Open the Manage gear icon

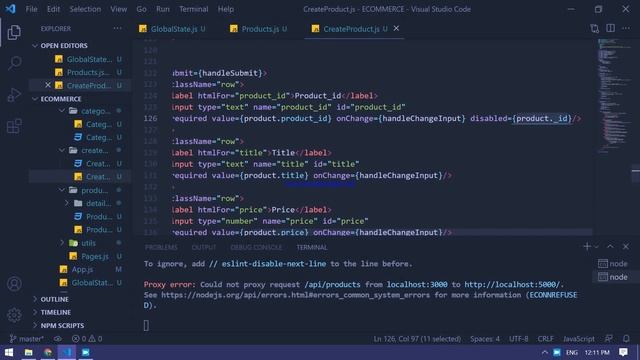click(14, 315)
